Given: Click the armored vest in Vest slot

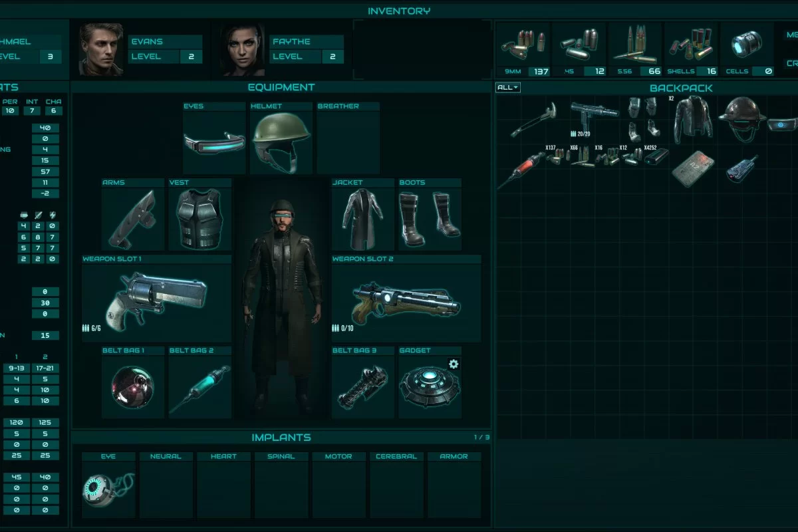Looking at the screenshot, I should tap(199, 218).
